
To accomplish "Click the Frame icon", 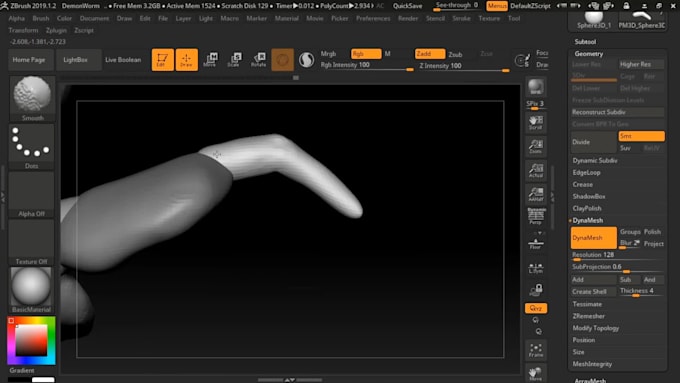I will point(536,350).
